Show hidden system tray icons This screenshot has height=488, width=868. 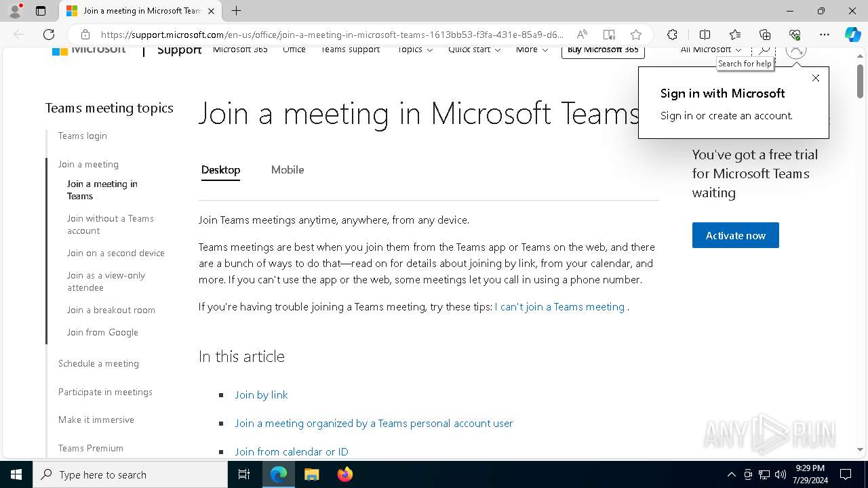pyautogui.click(x=731, y=474)
